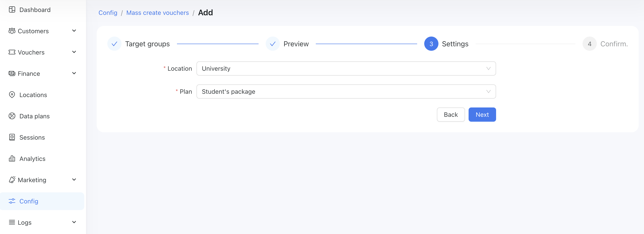
Task: Click the Customers people icon
Action: click(x=12, y=31)
